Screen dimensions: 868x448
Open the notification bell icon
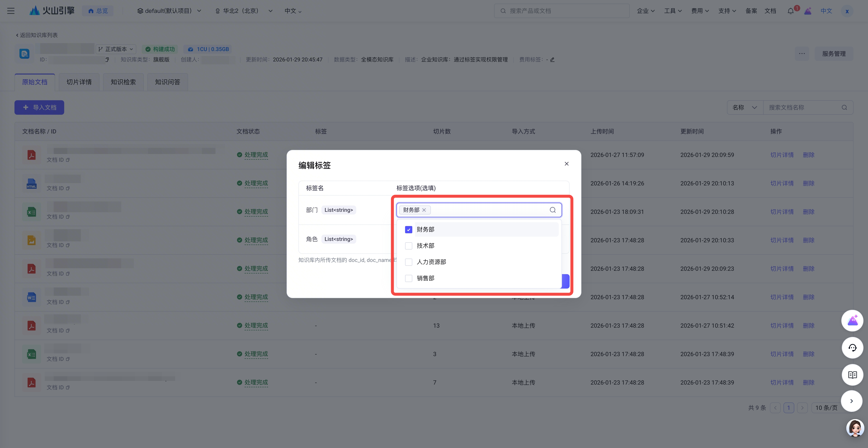click(x=790, y=11)
